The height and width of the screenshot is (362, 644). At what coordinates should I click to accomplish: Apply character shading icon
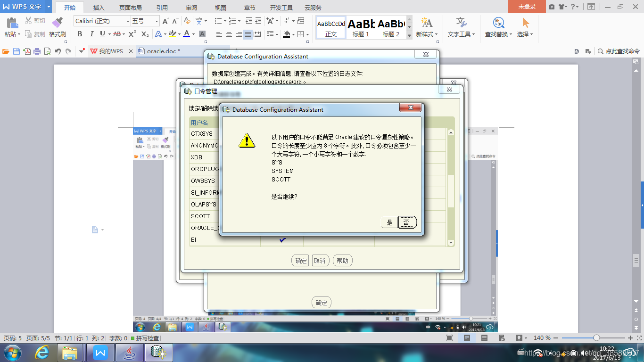click(202, 34)
